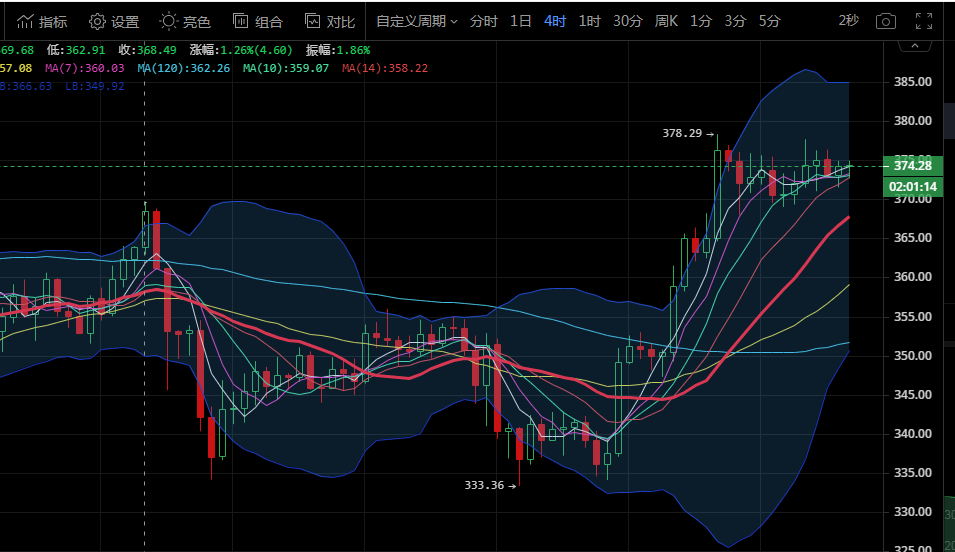Click the current price tag 374.28
Screen dimensions: 955x552
pyautogui.click(x=914, y=166)
